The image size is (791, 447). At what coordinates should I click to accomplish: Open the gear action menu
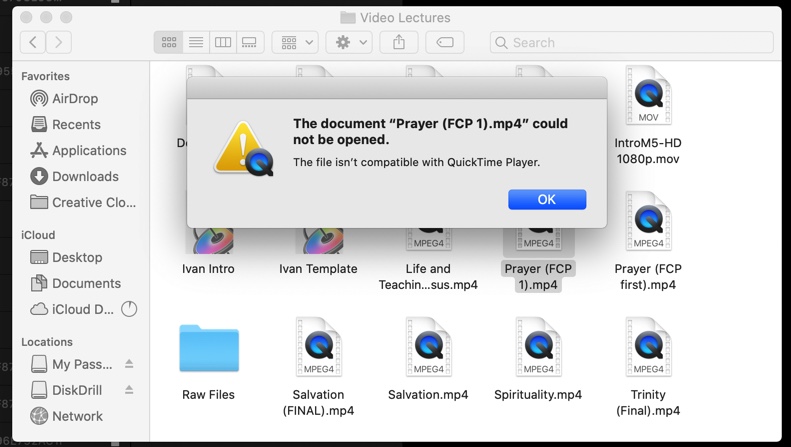pos(349,42)
